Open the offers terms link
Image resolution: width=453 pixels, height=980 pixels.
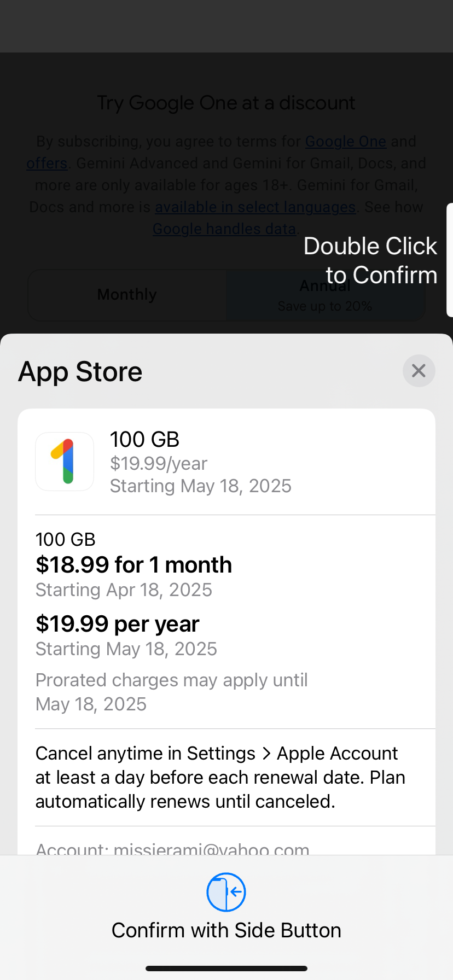[47, 163]
